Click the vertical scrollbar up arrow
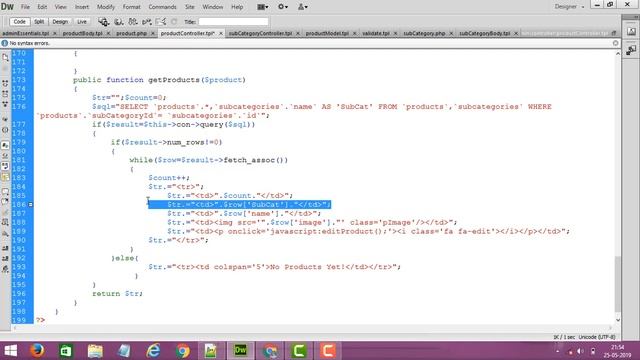 click(618, 53)
